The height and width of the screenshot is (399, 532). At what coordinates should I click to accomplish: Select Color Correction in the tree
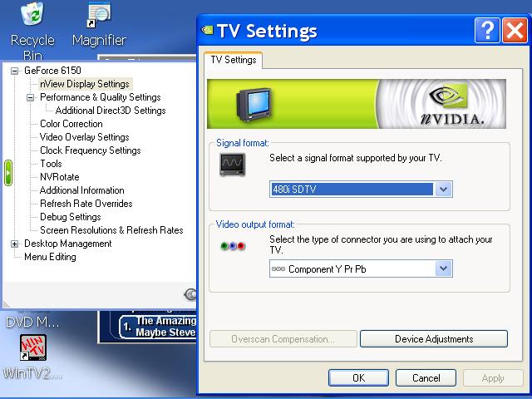71,124
